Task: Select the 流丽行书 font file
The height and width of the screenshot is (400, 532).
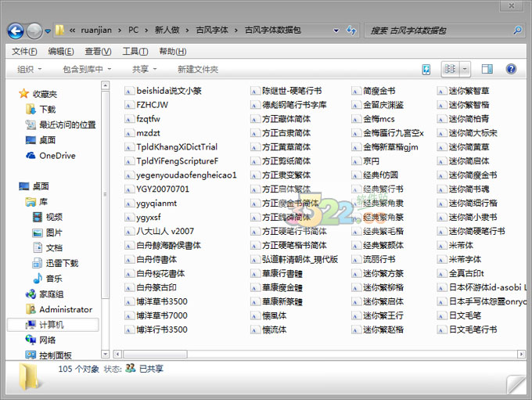Action: (373, 259)
